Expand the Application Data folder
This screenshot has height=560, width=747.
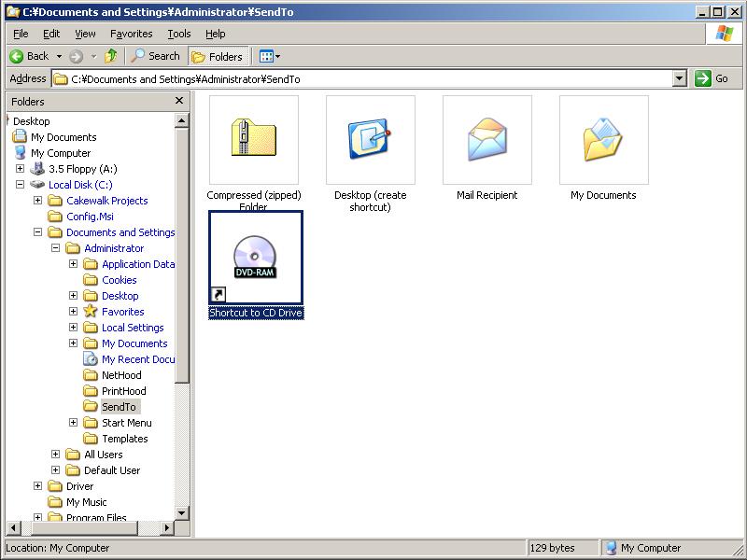tap(74, 264)
